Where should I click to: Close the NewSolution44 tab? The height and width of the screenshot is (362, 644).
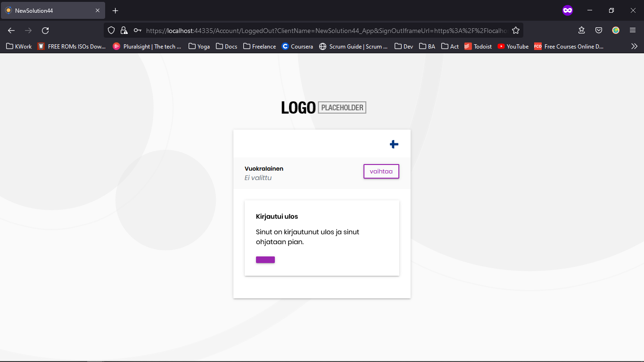[98, 10]
